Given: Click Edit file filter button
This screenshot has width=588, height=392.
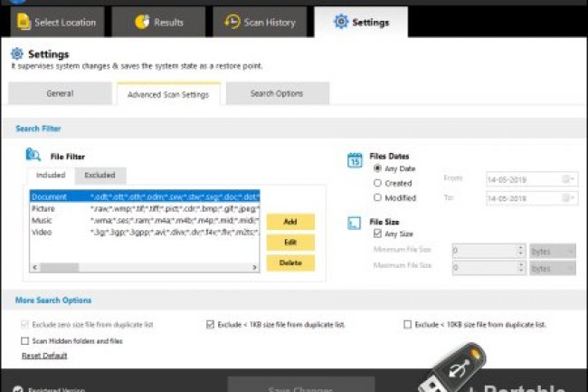Looking at the screenshot, I should (x=290, y=243).
